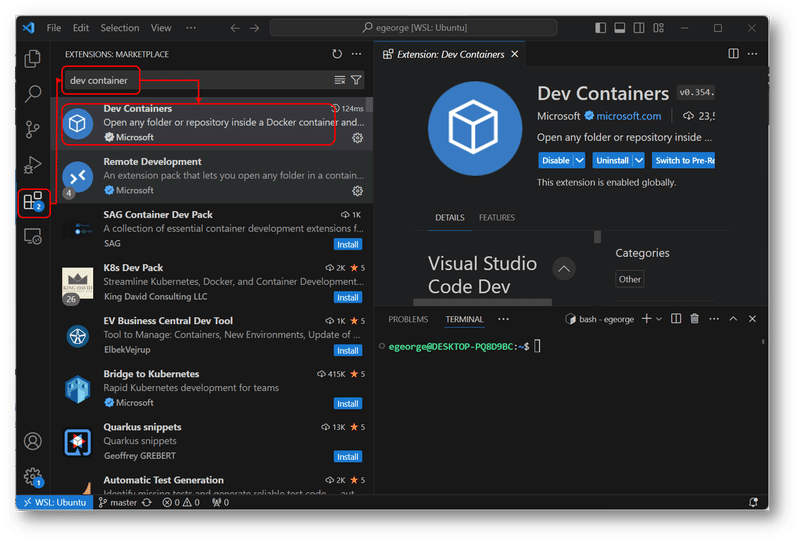The height and width of the screenshot is (541, 800).
Task: Open editor more actions menu
Action: click(x=753, y=54)
